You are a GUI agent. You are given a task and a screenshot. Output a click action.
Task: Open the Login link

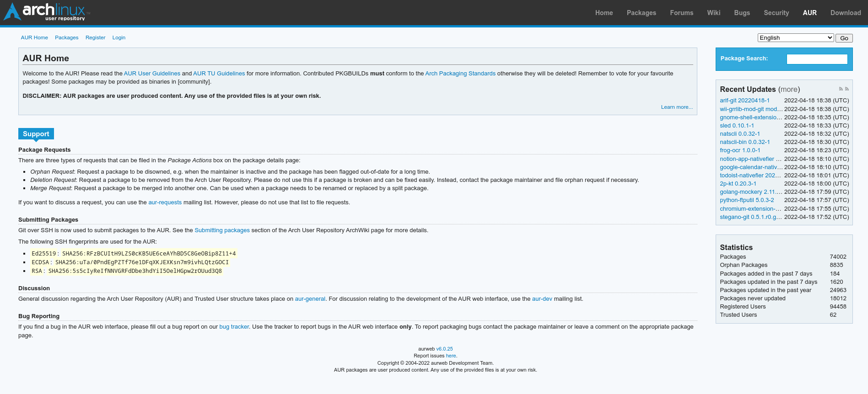[119, 37]
